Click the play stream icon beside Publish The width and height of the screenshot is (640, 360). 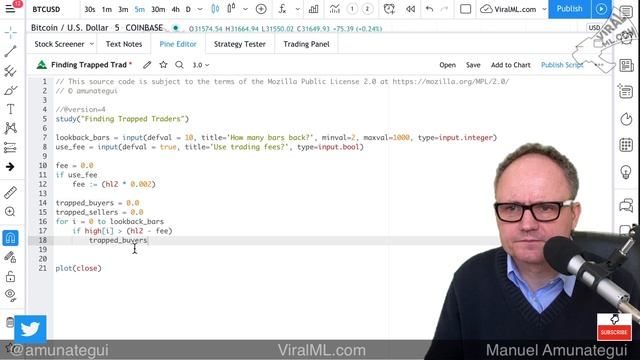coord(601,9)
